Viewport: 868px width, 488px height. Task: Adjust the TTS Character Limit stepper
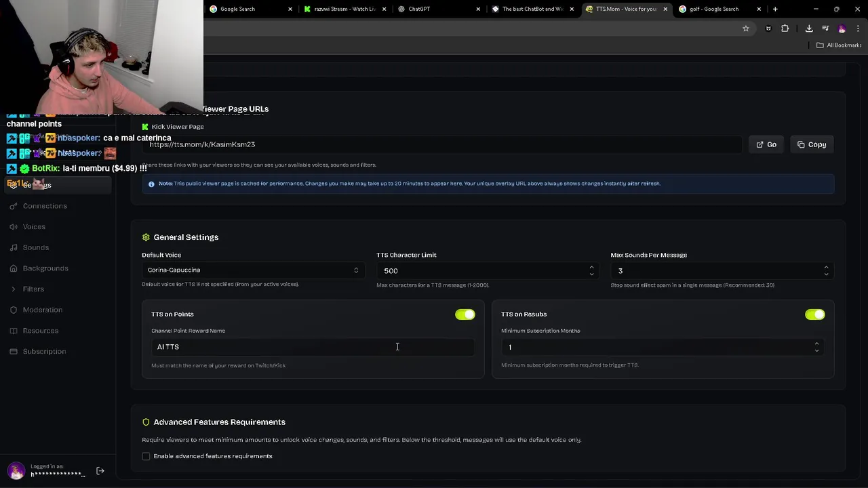(x=591, y=270)
